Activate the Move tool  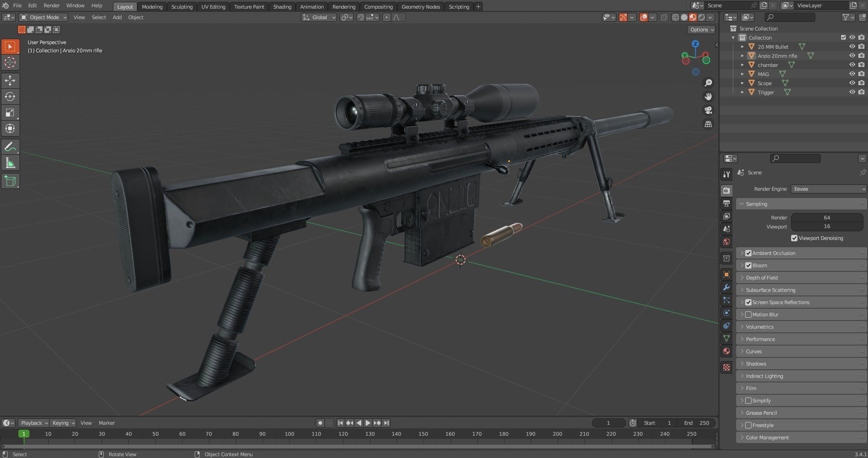coord(10,80)
